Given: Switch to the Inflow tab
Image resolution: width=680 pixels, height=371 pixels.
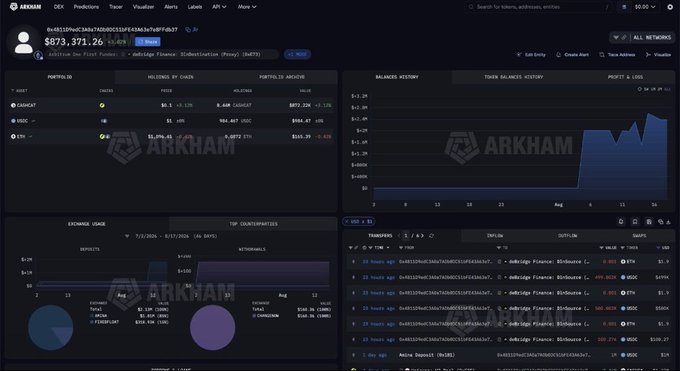Looking at the screenshot, I should pos(495,236).
